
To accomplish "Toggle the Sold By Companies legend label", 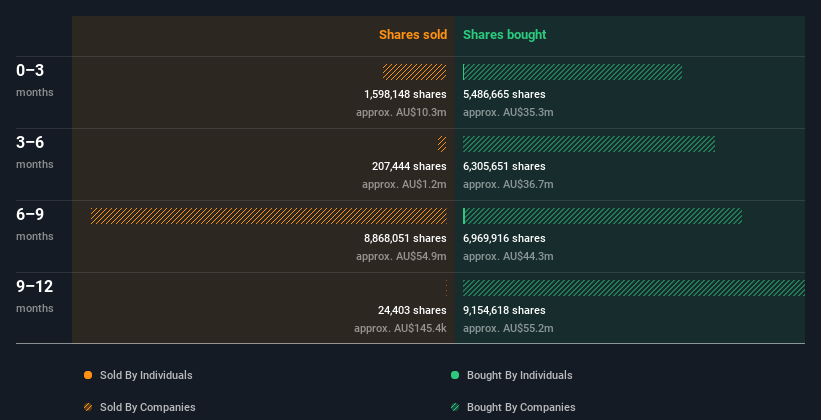I will [148, 407].
